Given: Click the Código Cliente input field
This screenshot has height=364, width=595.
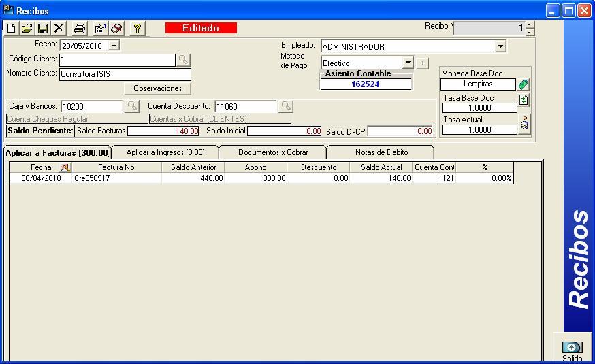Looking at the screenshot, I should pos(118,60).
